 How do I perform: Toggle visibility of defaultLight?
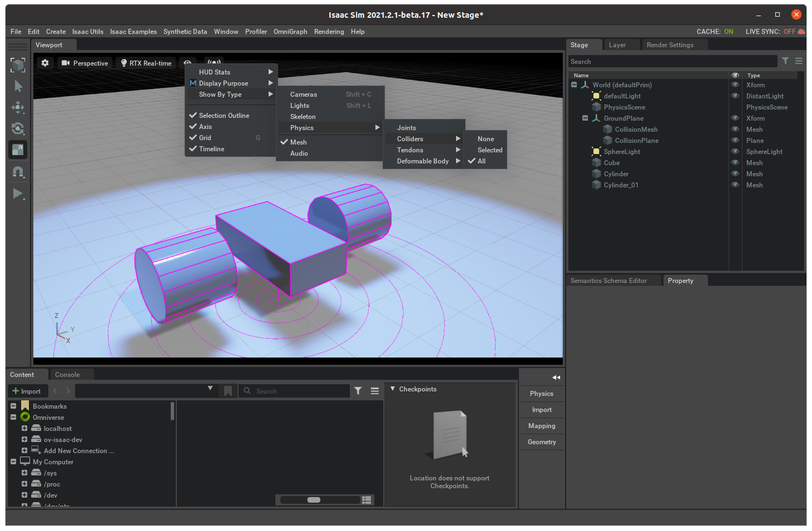735,96
